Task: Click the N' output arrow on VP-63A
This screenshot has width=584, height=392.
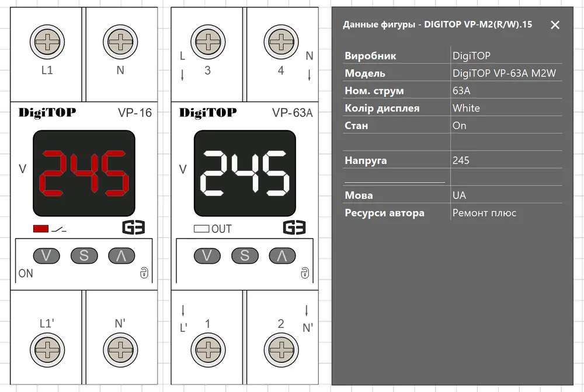Action: 306,311
